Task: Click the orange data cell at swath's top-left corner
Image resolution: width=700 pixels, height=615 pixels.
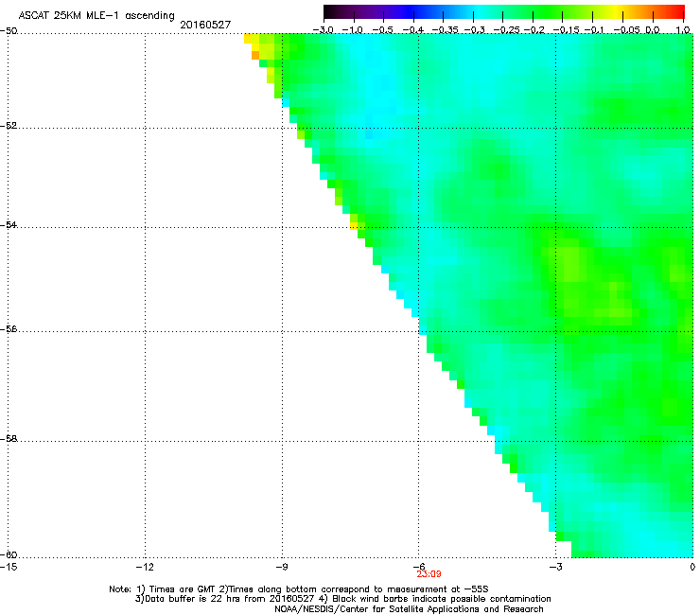Action: 255,56
